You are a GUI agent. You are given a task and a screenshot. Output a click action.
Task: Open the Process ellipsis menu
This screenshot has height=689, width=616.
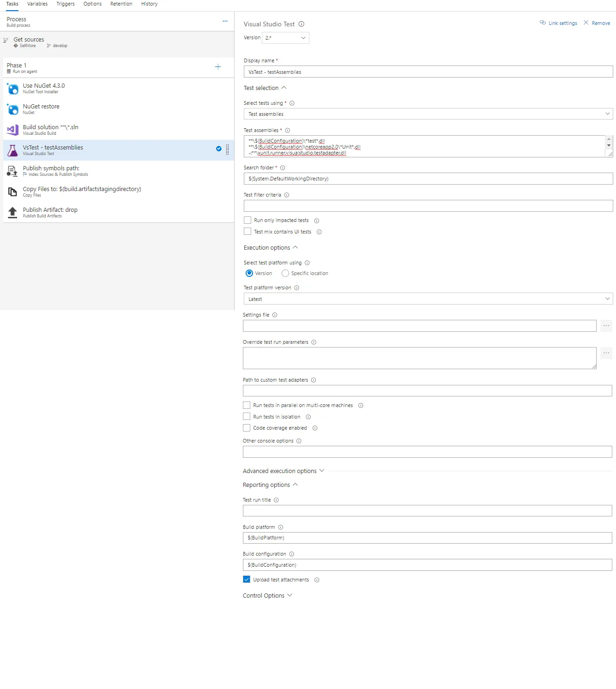[225, 21]
